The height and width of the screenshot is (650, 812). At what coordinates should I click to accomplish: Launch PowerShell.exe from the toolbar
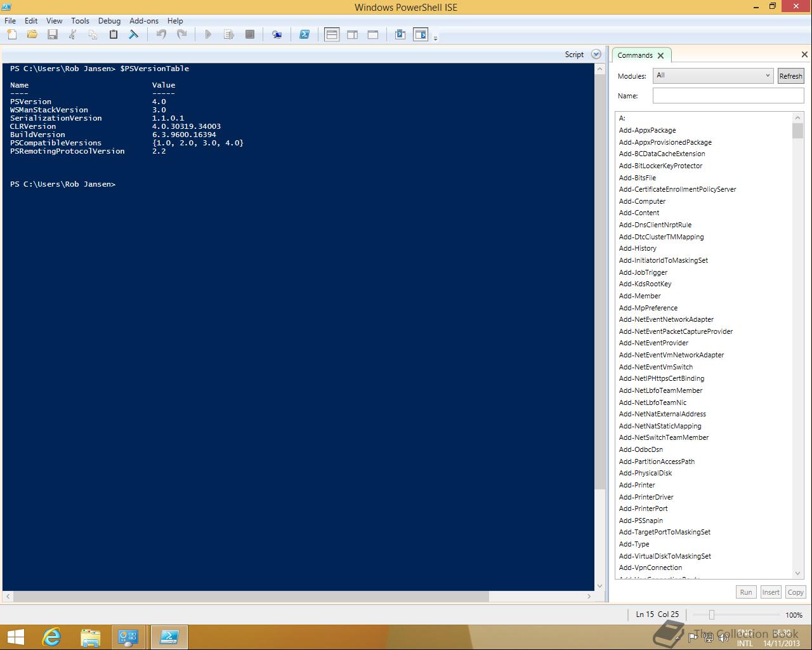[304, 35]
